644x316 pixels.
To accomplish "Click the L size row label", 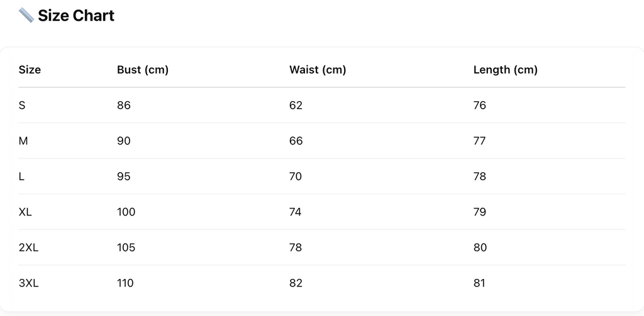I will pos(21,177).
